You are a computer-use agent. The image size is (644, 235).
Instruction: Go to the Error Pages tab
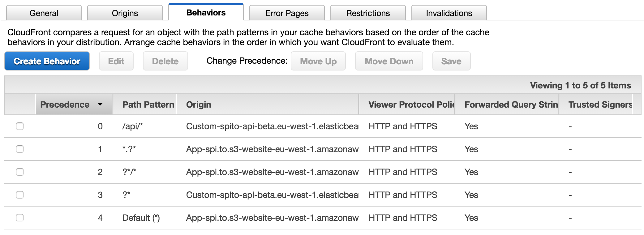click(x=287, y=13)
